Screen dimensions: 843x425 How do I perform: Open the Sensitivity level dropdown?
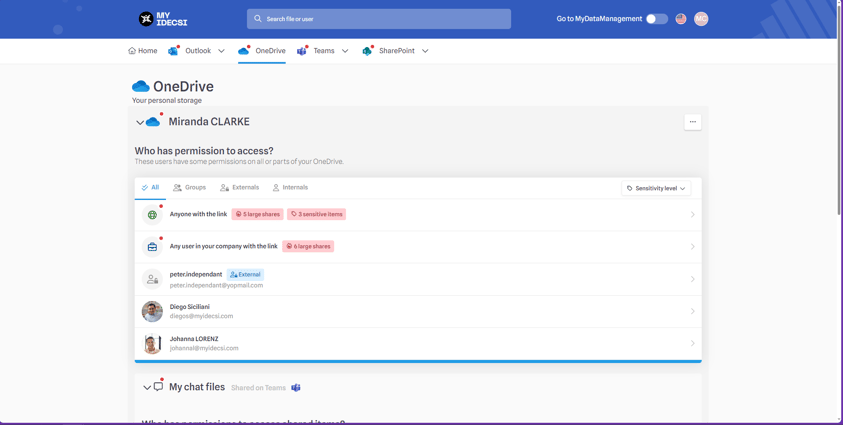[x=656, y=188]
